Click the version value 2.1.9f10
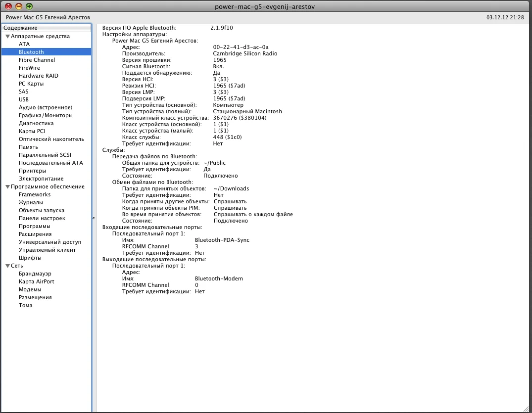Screen dimensions: 532x413 coord(222,28)
